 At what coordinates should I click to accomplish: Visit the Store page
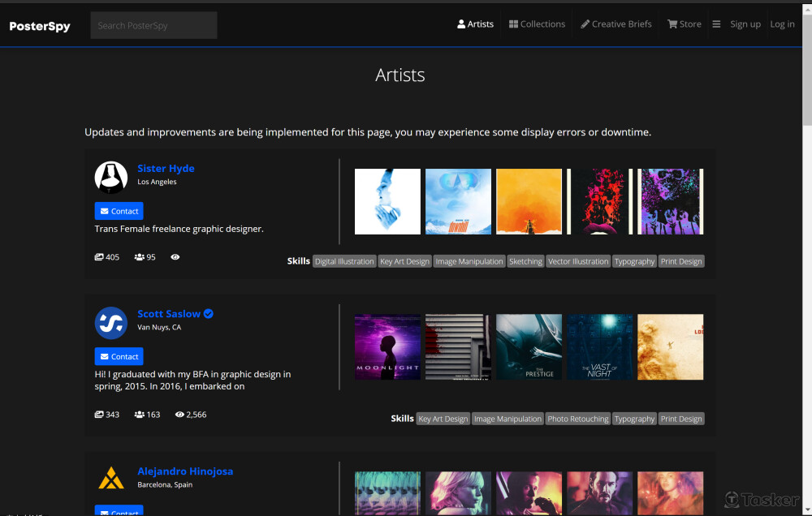point(684,24)
